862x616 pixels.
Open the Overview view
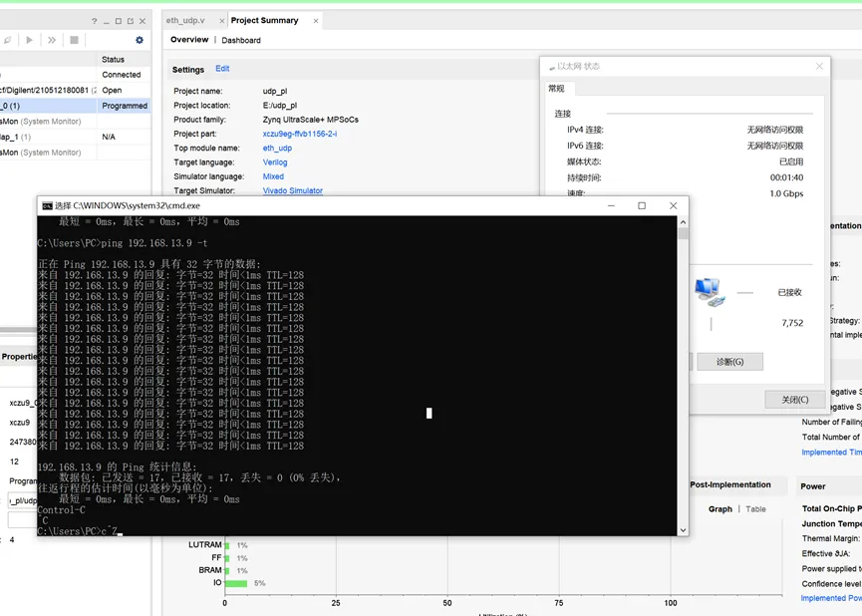189,40
